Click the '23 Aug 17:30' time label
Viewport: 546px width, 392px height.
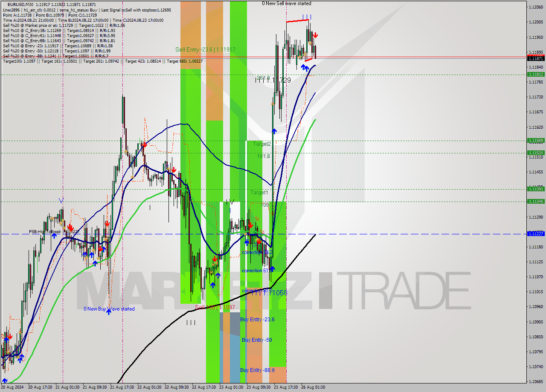[x=286, y=387]
